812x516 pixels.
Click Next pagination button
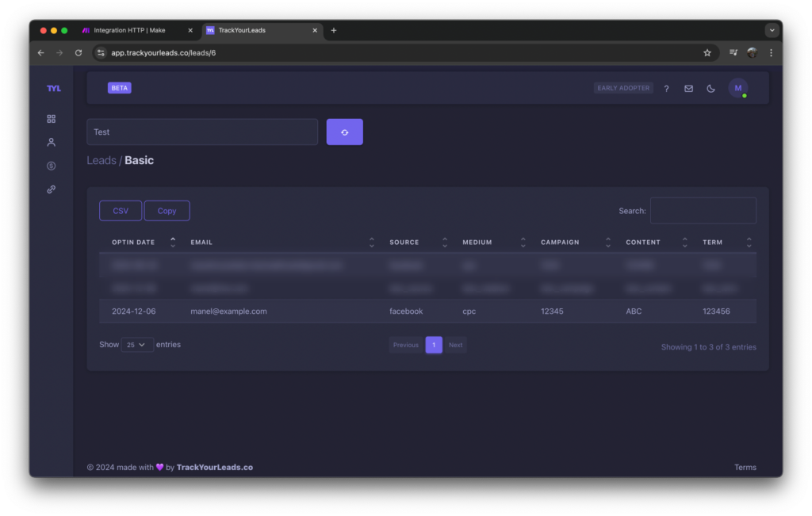coord(456,346)
